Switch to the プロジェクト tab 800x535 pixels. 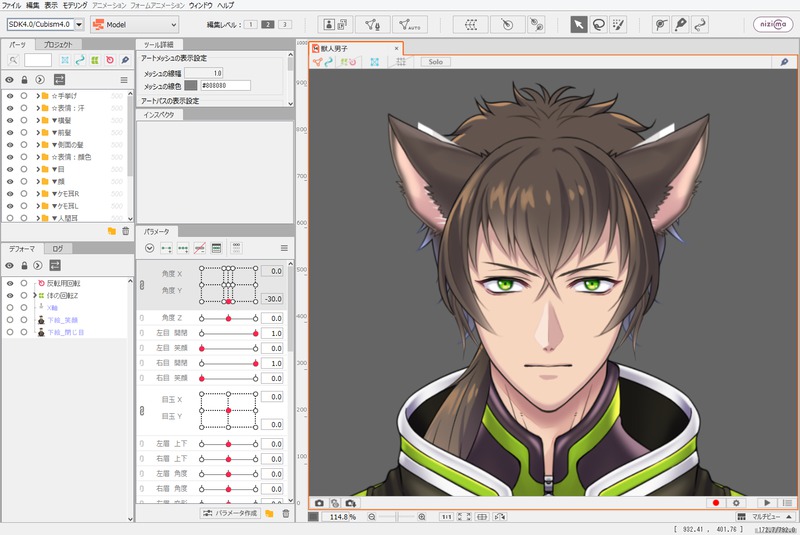58,45
